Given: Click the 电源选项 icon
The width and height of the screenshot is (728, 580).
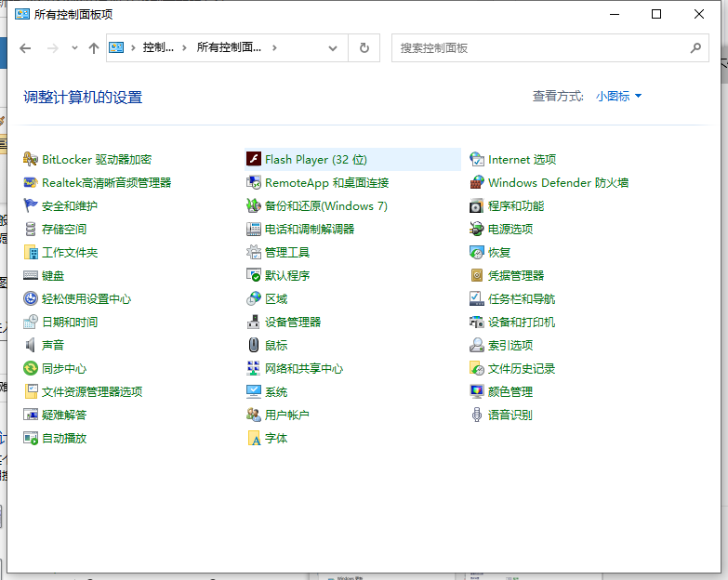Looking at the screenshot, I should coord(477,230).
